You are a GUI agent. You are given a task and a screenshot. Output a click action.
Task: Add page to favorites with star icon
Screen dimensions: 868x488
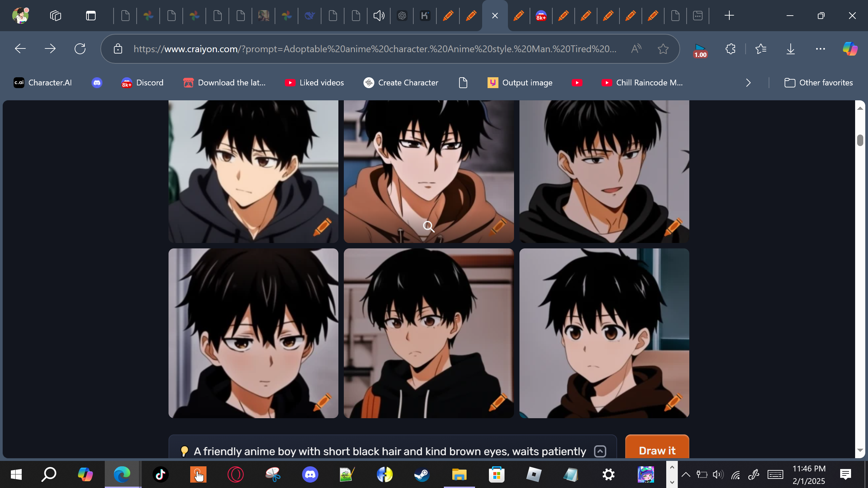tap(663, 49)
